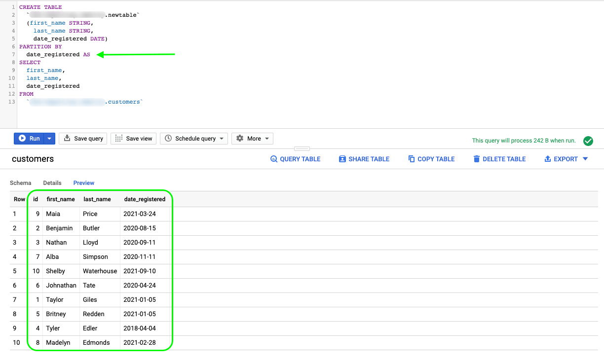Open the Run button dropdown arrow
Image resolution: width=604 pixels, height=364 pixels.
(x=49, y=139)
